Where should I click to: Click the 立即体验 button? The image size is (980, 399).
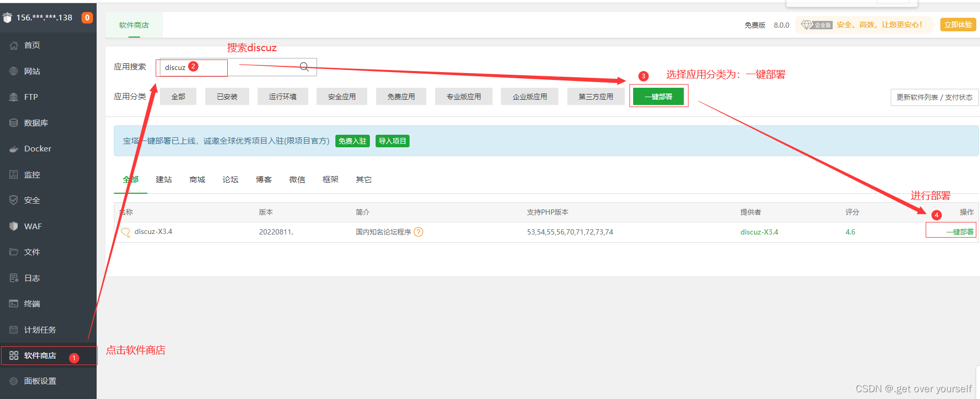tap(958, 25)
